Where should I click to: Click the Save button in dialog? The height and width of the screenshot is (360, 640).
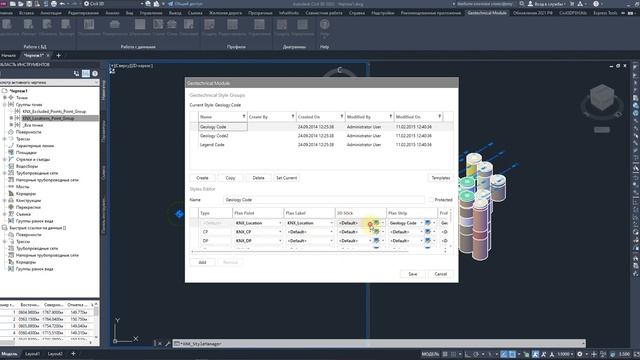tap(413, 274)
